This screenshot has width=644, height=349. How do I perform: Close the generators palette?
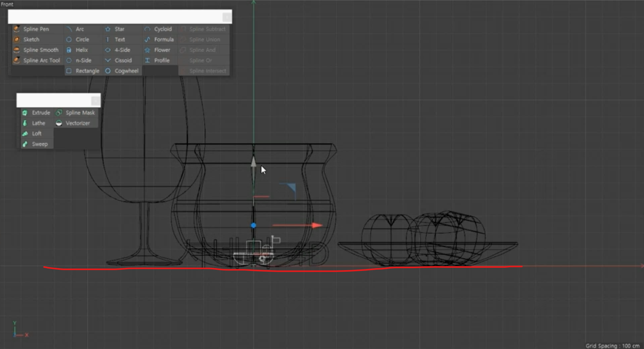pyautogui.click(x=95, y=101)
